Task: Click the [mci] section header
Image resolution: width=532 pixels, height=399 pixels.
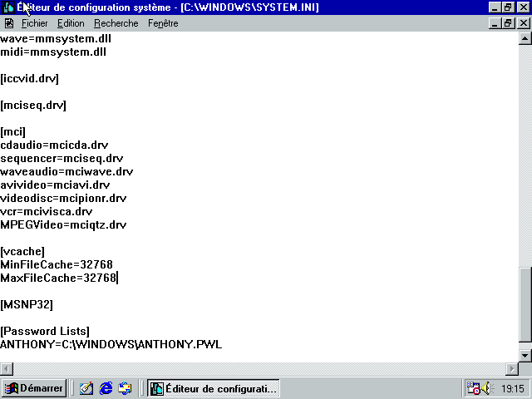Action: [13, 131]
